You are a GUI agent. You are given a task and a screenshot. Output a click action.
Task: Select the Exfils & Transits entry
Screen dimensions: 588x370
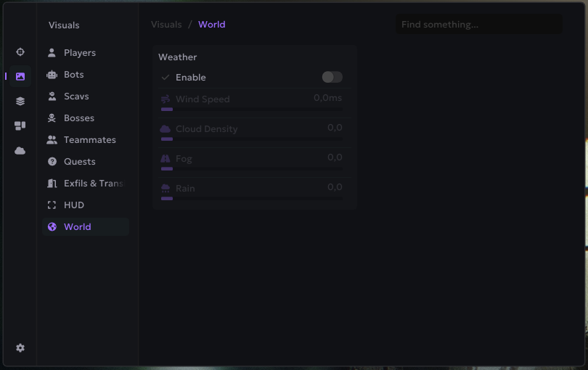tap(93, 184)
